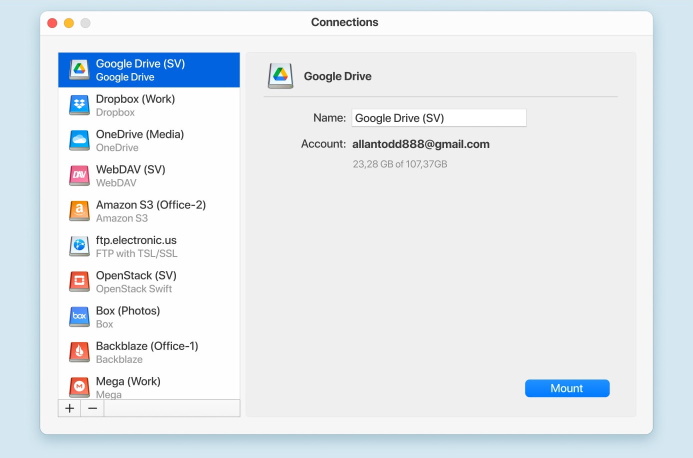Click the Mega (Work) red icon
This screenshot has height=458, width=693.
pos(79,387)
